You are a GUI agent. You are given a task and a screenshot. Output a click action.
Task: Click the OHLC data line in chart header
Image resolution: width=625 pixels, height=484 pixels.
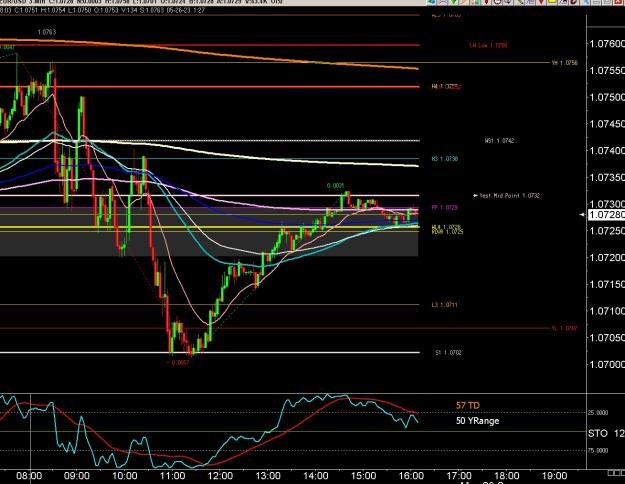point(102,10)
